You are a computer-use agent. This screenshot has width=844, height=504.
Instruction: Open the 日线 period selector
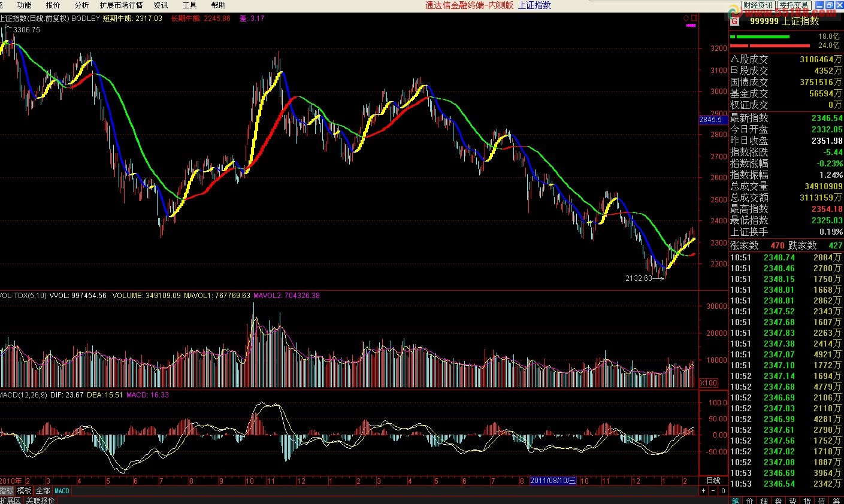pos(713,481)
